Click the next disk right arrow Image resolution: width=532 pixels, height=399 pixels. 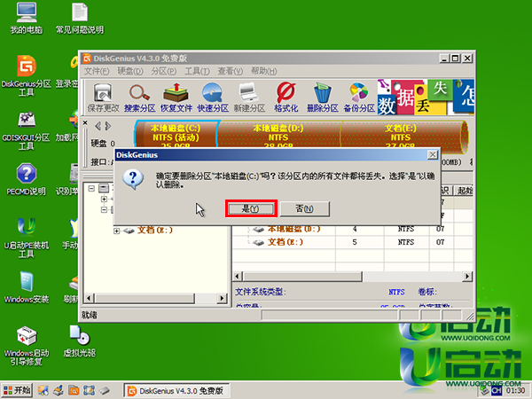(108, 126)
